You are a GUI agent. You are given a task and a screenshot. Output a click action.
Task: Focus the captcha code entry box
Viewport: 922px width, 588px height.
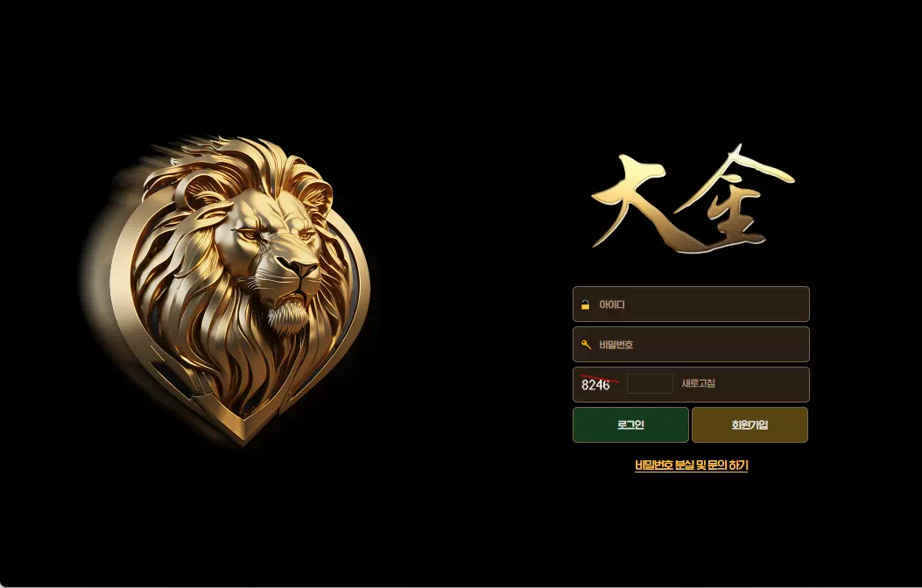(650, 383)
